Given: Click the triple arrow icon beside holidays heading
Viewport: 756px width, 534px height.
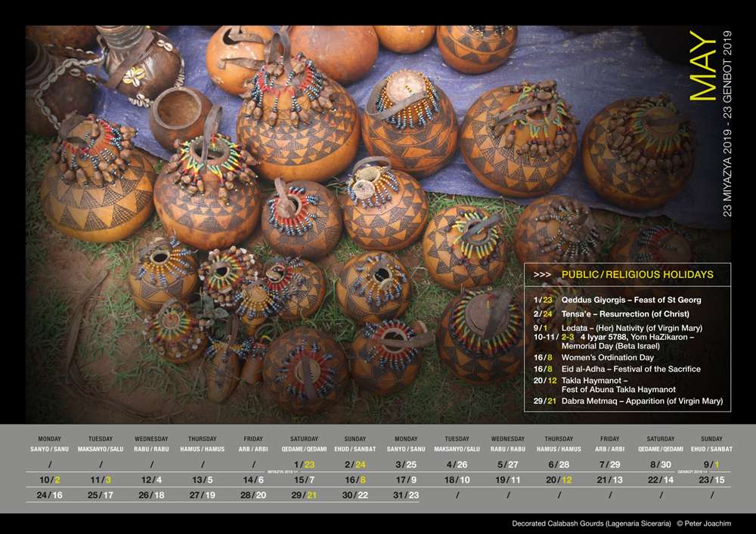Looking at the screenshot, I should (x=542, y=274).
